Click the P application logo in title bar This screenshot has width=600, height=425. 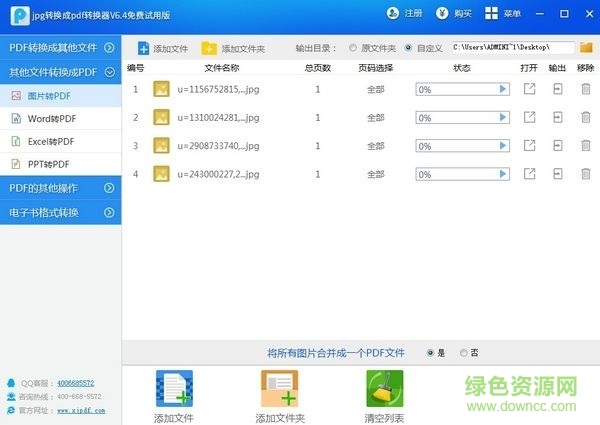coord(20,16)
